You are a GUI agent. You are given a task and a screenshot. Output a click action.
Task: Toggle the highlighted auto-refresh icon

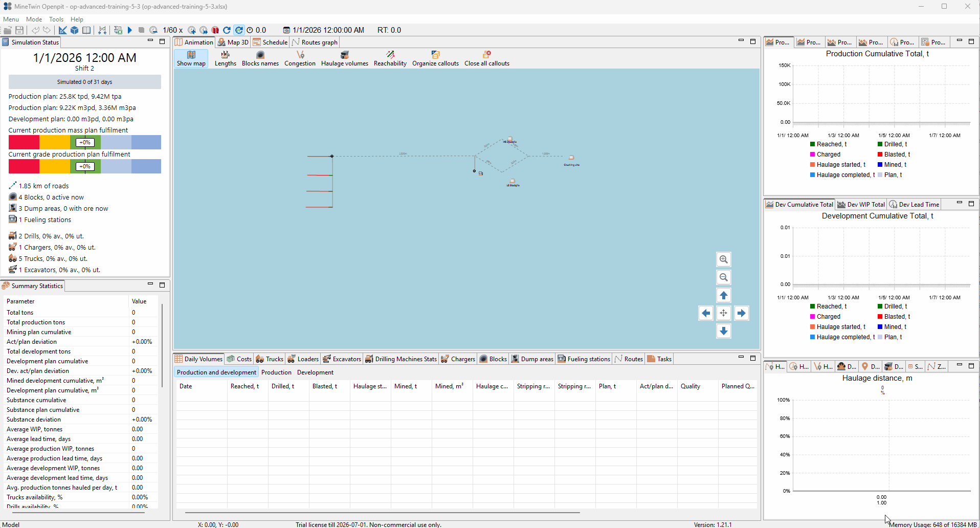[239, 30]
